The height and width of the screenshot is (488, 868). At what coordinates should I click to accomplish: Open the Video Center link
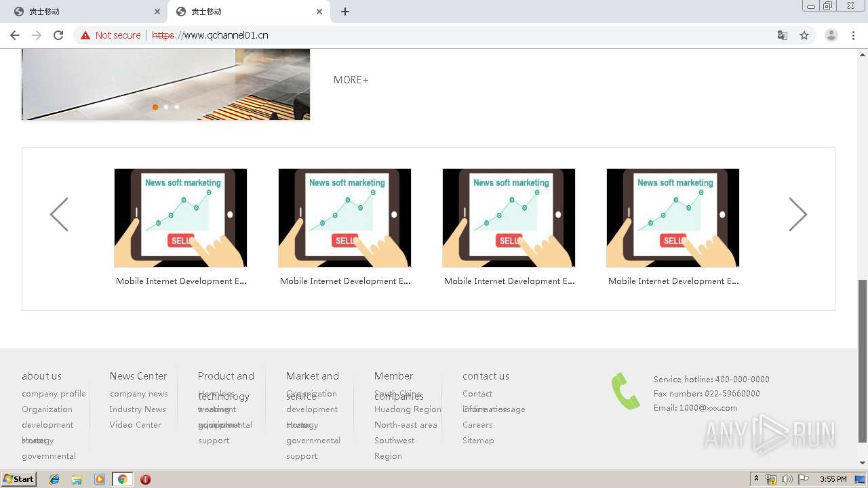pyautogui.click(x=136, y=425)
